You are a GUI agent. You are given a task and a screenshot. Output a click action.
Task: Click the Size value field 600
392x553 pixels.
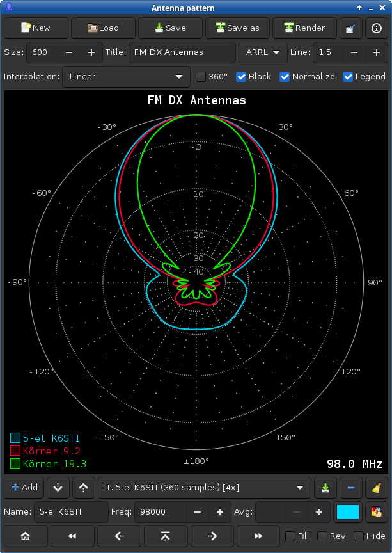(x=42, y=52)
